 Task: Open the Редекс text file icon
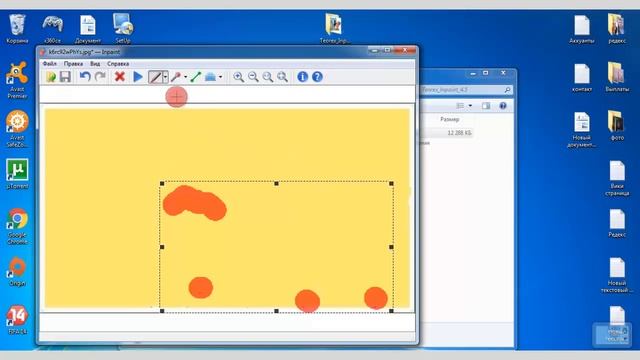(617, 223)
